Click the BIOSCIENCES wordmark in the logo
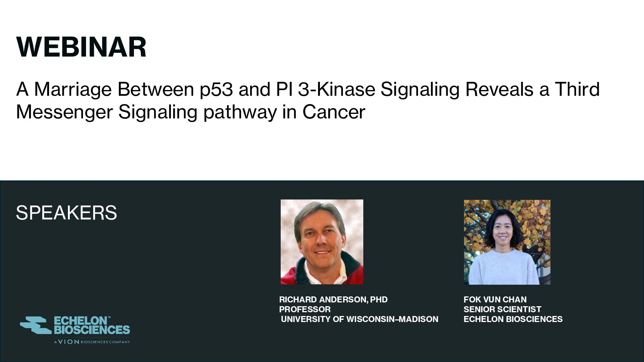The height and width of the screenshot is (362, 644). (92, 330)
